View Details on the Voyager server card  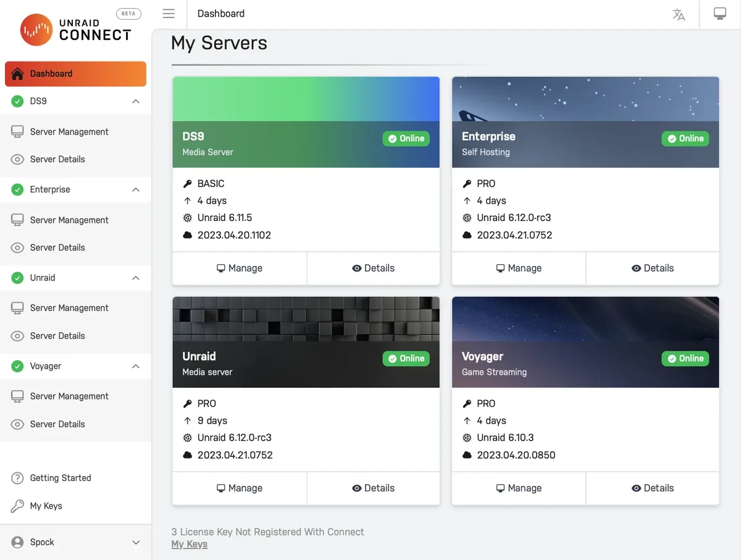pos(652,488)
